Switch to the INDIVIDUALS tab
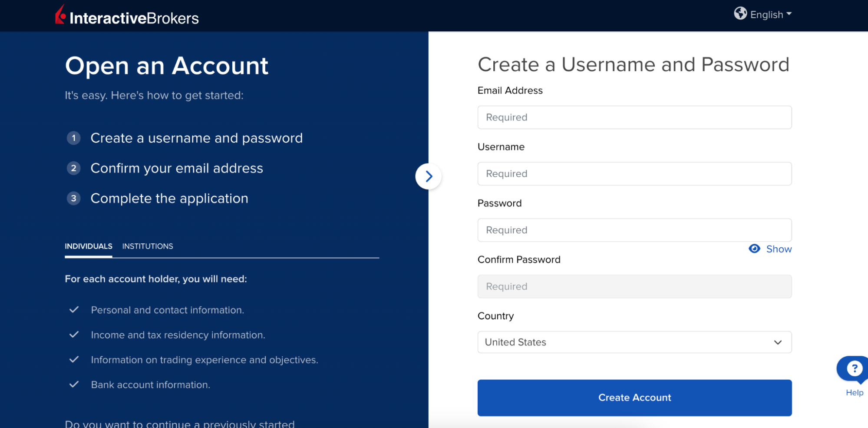868x428 pixels. (89, 246)
